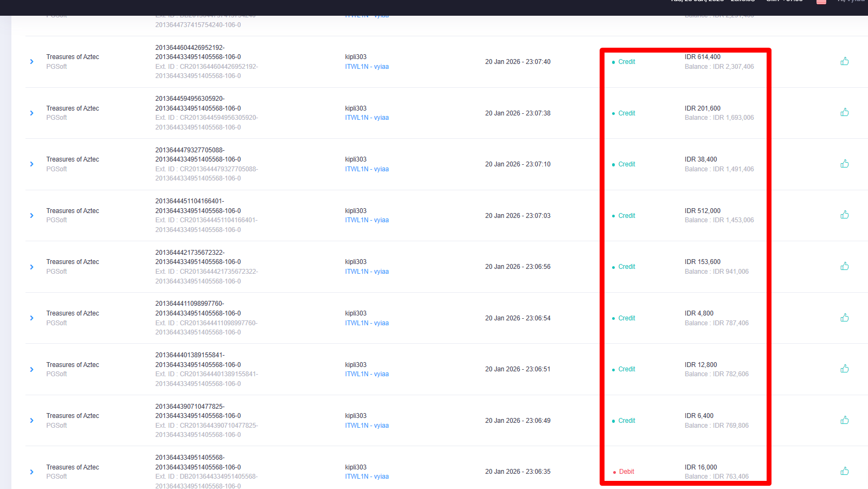The width and height of the screenshot is (868, 489).
Task: Click thumbs-up icon in the IDR 16,000 debit row
Action: 845,471
